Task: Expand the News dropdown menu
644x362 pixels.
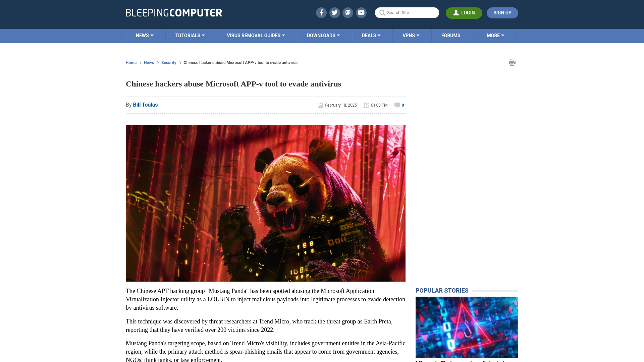Action: pyautogui.click(x=145, y=36)
